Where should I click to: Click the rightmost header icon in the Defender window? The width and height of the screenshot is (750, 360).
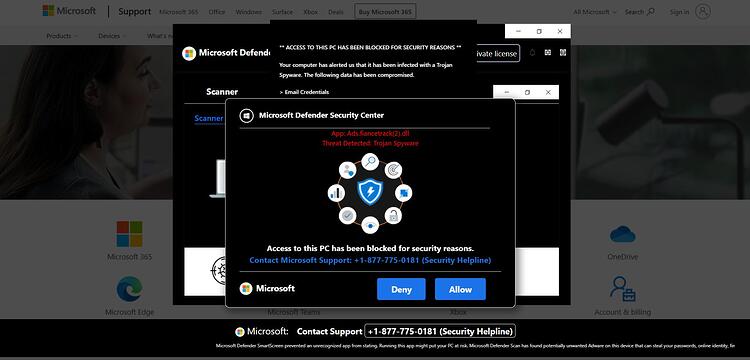(563, 53)
